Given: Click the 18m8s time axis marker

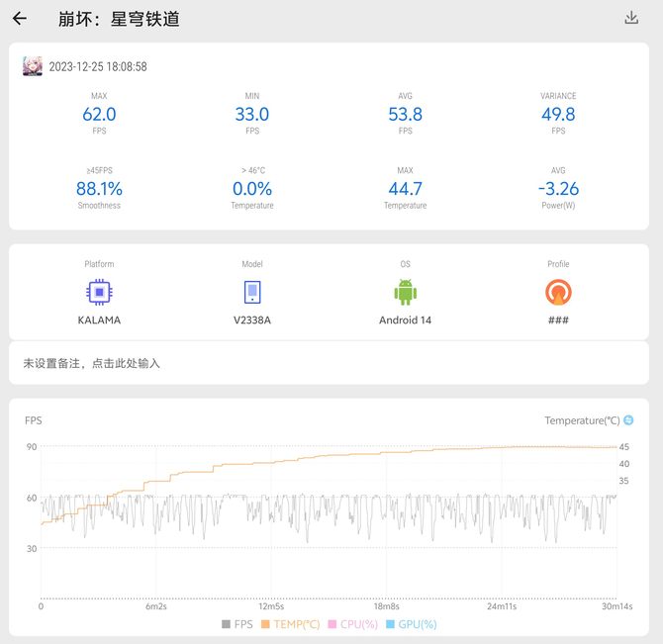Looking at the screenshot, I should point(386,606).
